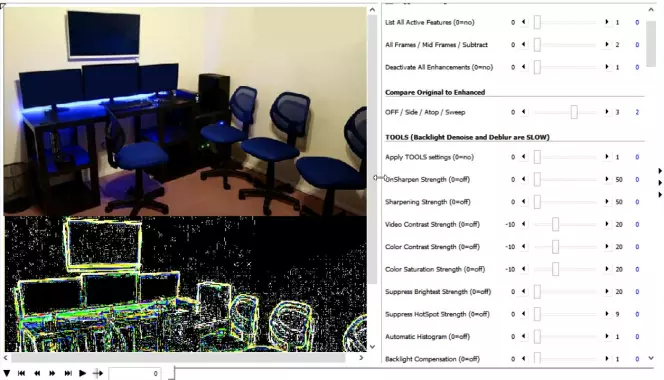Step back one frame
664x380 pixels.
(x=37, y=373)
